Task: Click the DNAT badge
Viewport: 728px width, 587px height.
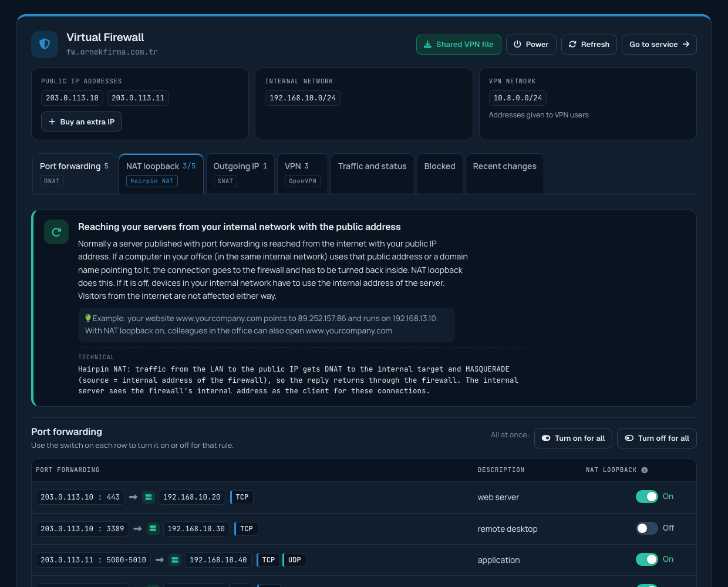Action: (52, 181)
